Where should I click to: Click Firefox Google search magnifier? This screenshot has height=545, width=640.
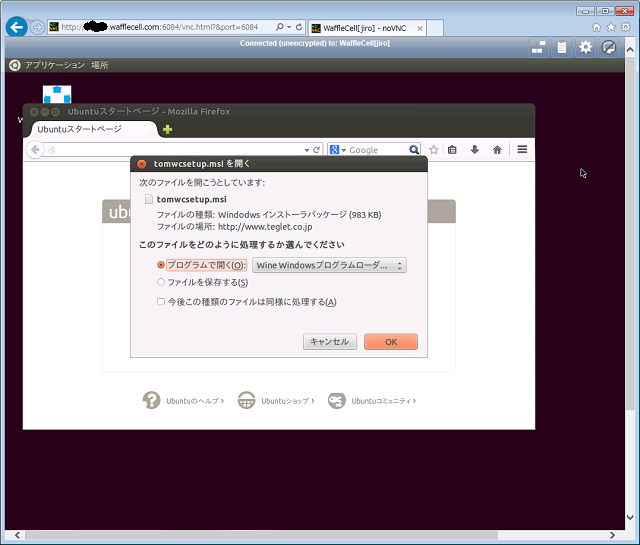(414, 150)
